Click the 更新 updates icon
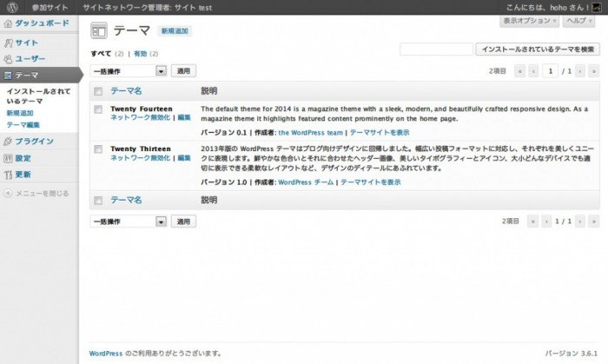Viewport: 608px width, 364px height. click(9, 175)
